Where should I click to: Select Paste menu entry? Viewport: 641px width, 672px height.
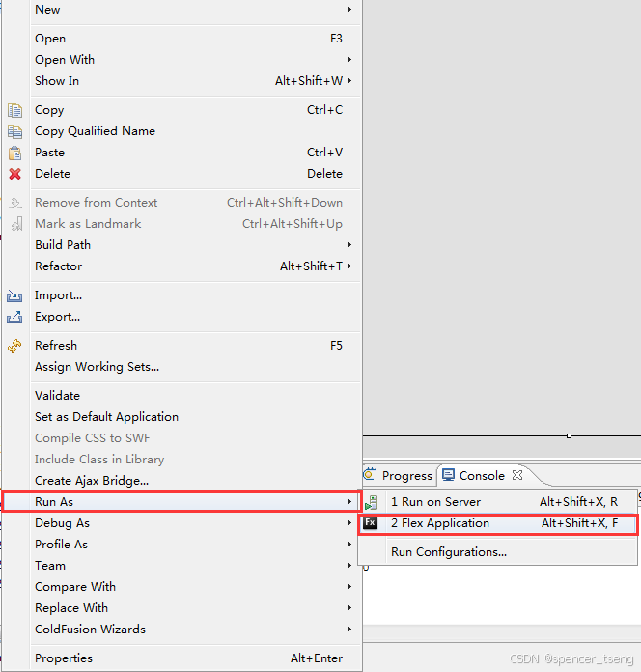point(181,153)
